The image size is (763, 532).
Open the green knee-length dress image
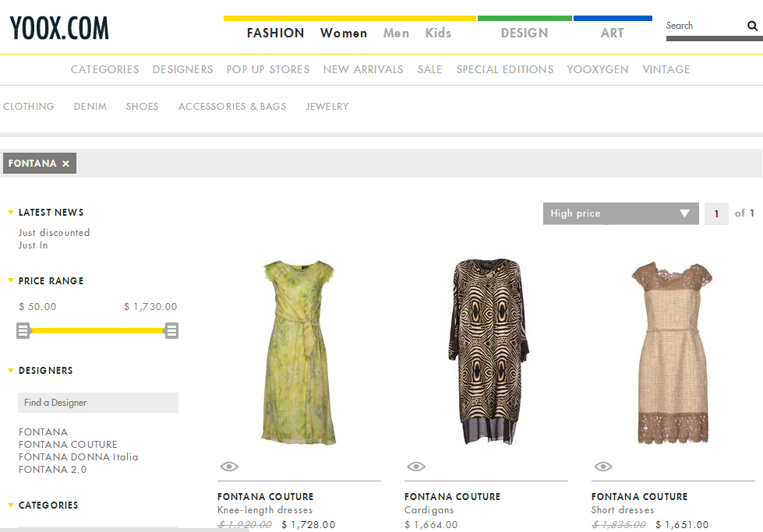coord(298,352)
